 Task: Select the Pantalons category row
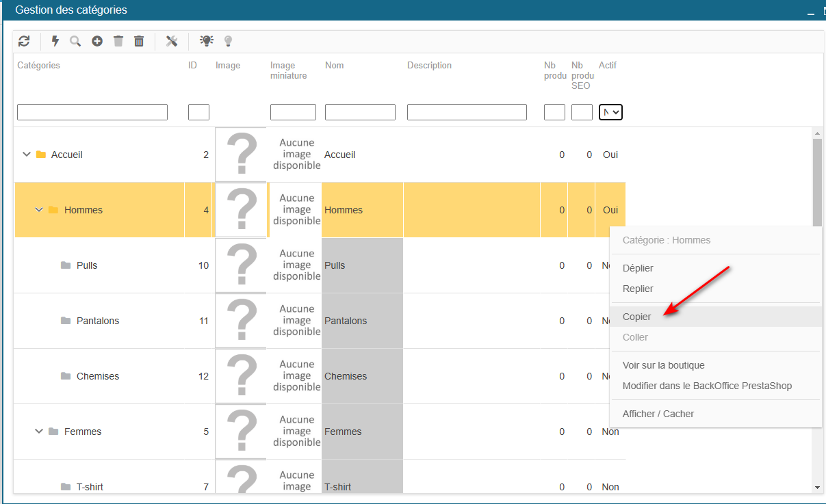pos(98,321)
